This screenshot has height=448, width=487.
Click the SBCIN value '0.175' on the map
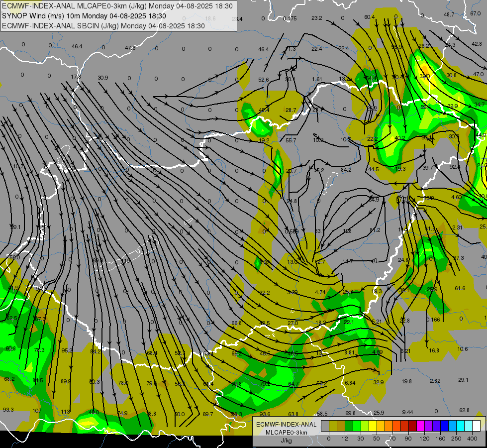point(290,18)
